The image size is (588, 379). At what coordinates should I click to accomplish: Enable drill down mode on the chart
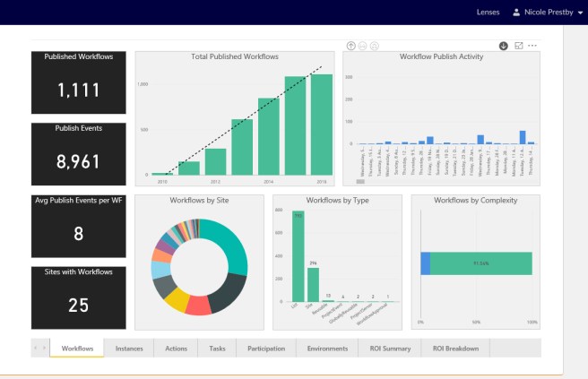click(504, 46)
